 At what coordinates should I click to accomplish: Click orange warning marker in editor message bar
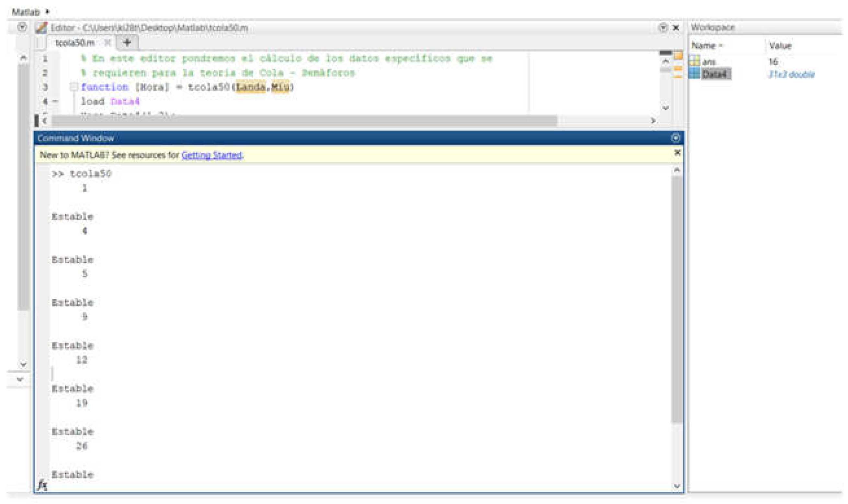(x=678, y=69)
